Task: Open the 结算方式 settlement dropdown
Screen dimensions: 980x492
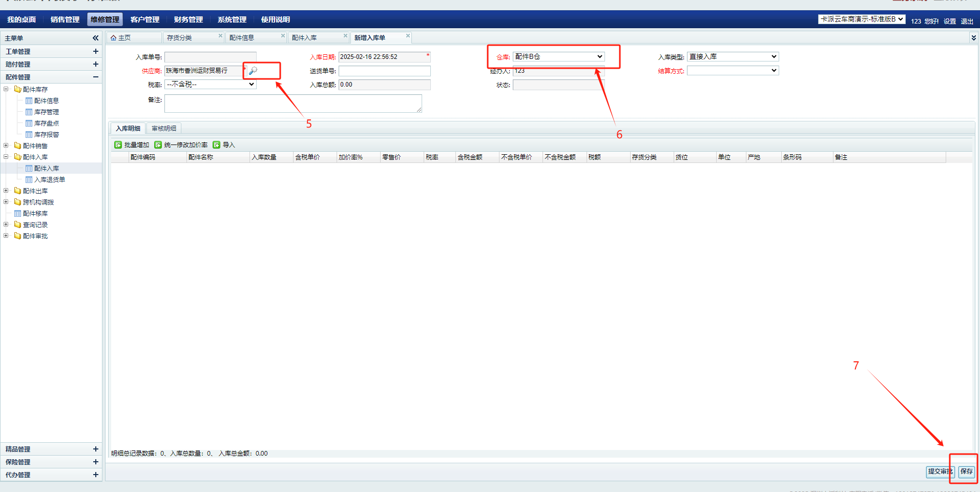Action: point(733,71)
